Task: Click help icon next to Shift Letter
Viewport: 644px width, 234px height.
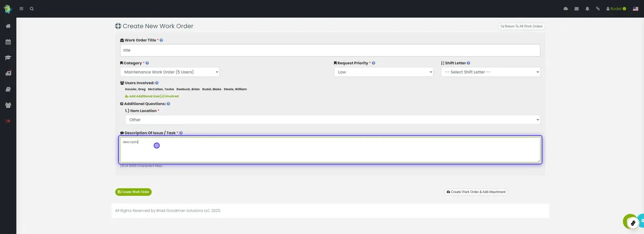Action: point(468,63)
